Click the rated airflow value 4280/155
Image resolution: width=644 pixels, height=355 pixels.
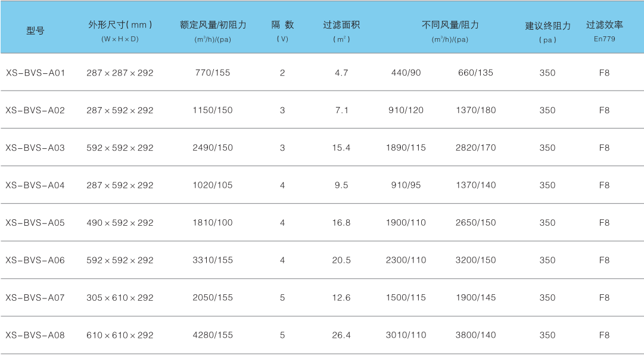point(213,335)
